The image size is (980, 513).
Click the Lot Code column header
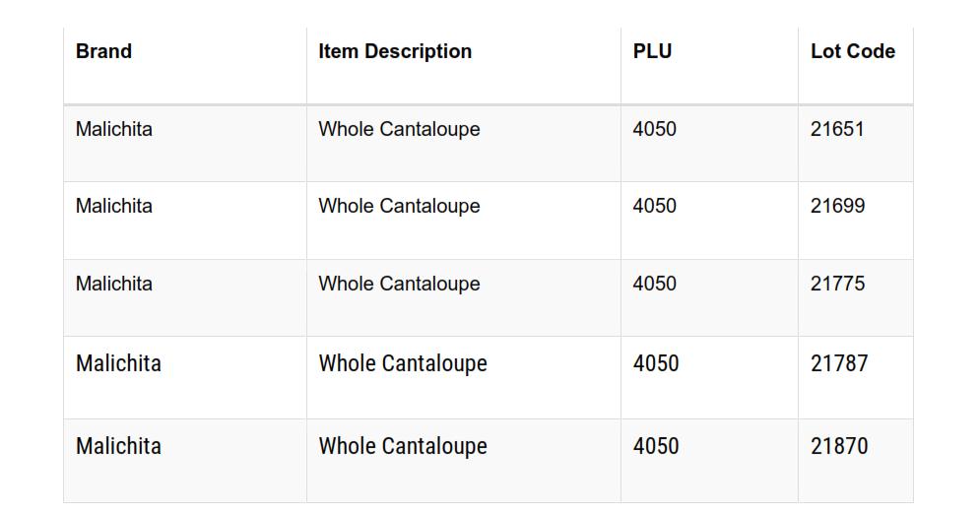(x=853, y=52)
